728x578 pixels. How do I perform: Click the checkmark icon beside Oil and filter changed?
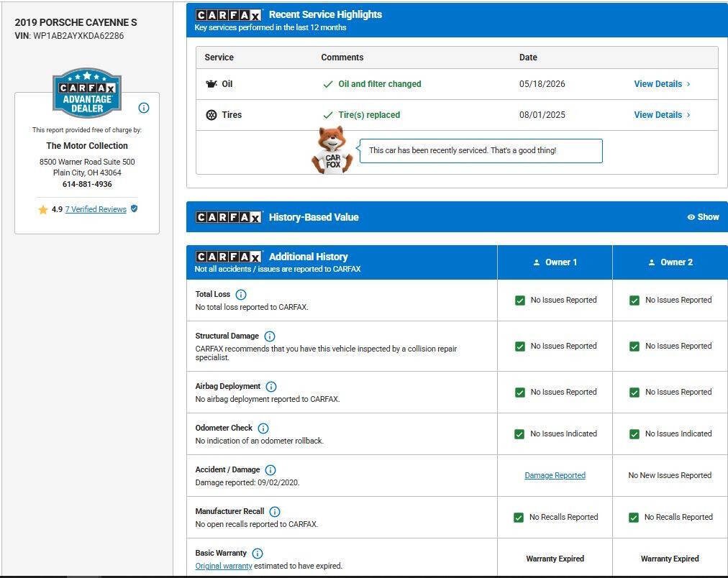pos(328,84)
